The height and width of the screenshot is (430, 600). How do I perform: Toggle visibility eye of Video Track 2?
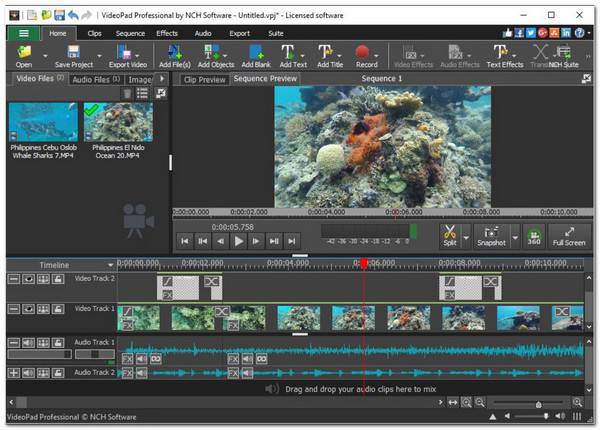click(x=28, y=279)
